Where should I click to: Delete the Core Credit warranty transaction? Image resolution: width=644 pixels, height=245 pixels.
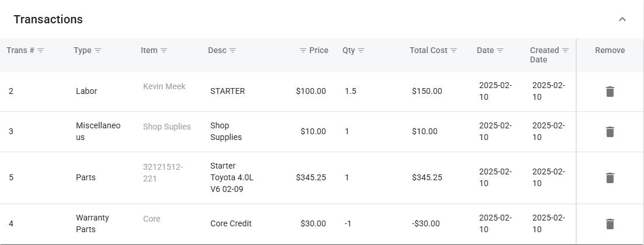tap(610, 224)
